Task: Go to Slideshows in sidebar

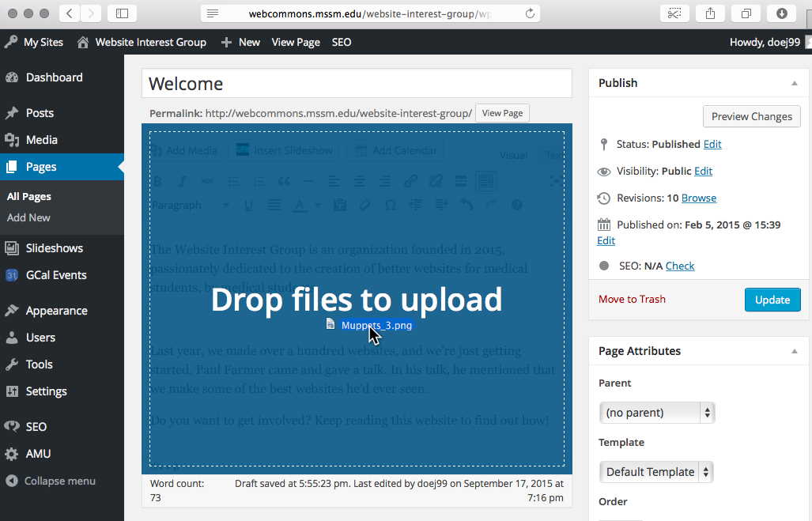Action: 54,248
